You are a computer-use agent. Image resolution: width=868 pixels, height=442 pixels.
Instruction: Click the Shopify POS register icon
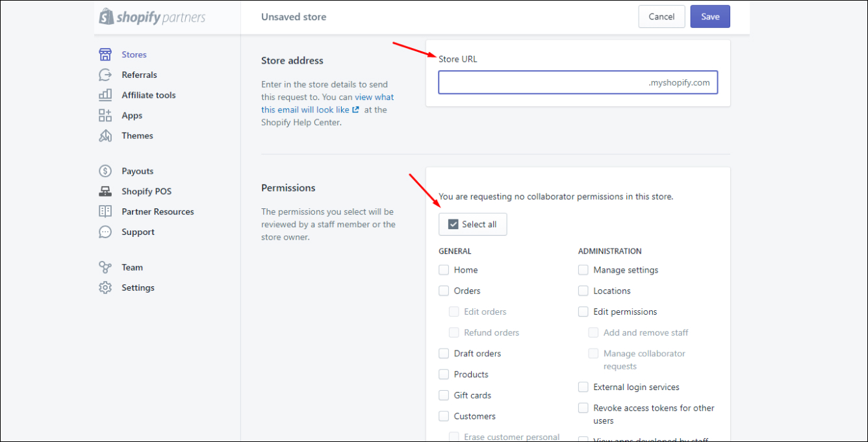tap(105, 191)
